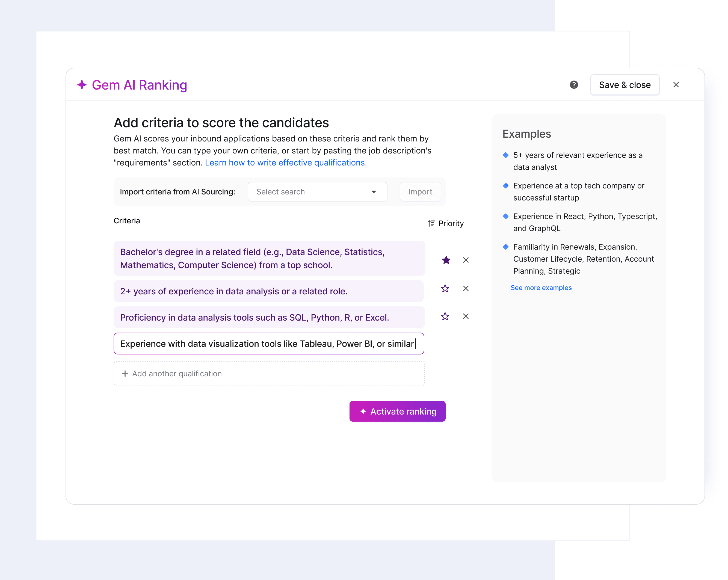
Task: Remove the 2+ years data analysis criterion
Action: click(466, 289)
